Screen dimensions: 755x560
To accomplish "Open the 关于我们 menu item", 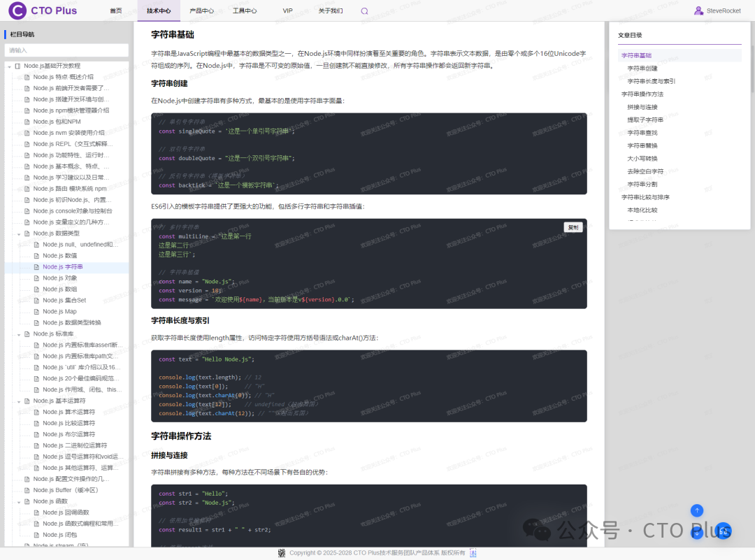I will (x=330, y=10).
